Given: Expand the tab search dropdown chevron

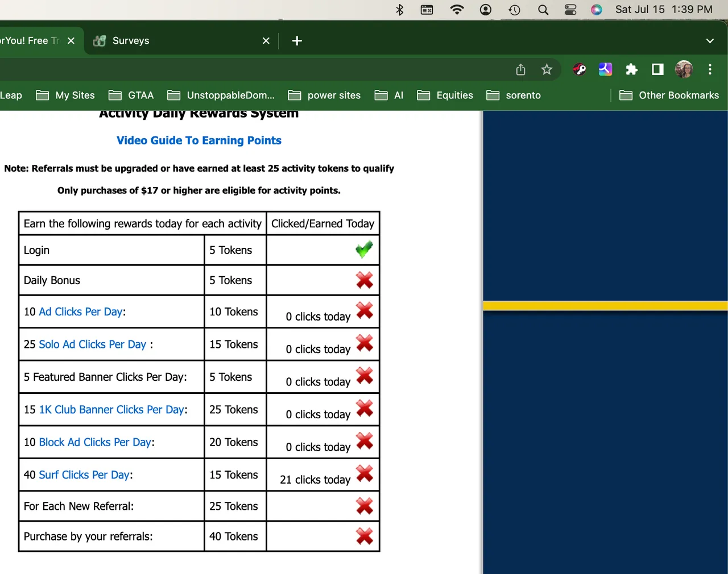Looking at the screenshot, I should pyautogui.click(x=710, y=41).
